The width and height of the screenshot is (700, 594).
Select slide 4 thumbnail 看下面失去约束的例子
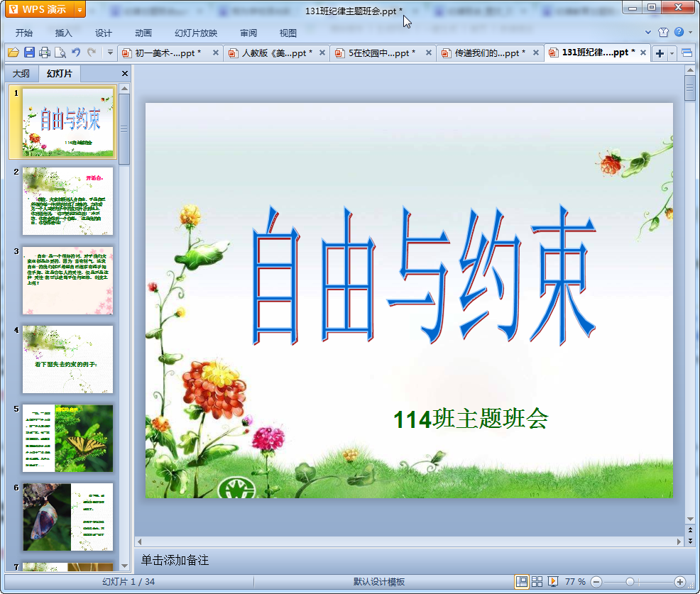point(67,359)
